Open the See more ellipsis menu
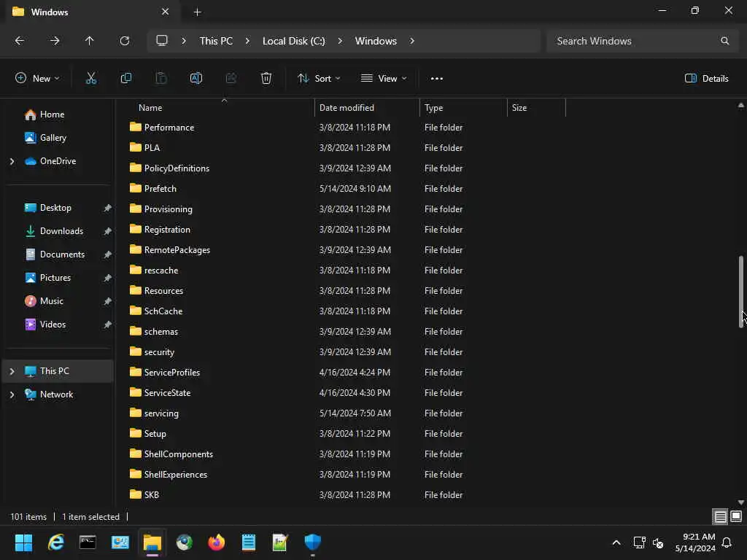 pyautogui.click(x=436, y=79)
